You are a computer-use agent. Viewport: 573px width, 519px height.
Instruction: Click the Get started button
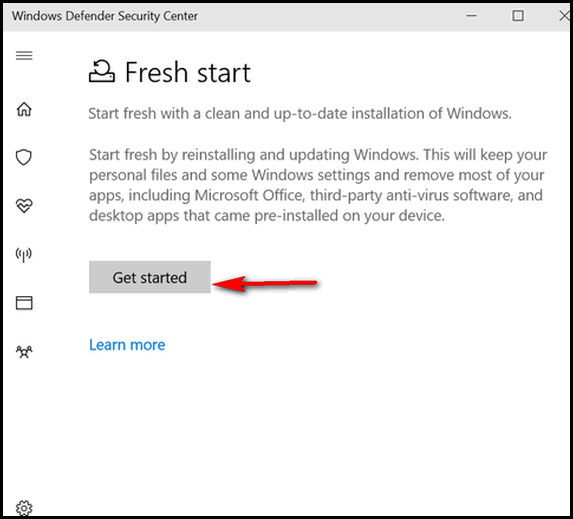(150, 277)
